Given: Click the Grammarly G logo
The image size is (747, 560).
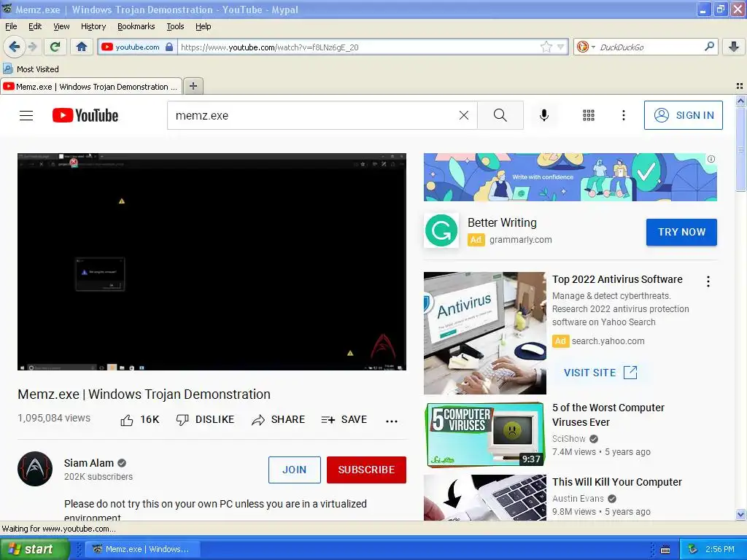Looking at the screenshot, I should (x=441, y=230).
